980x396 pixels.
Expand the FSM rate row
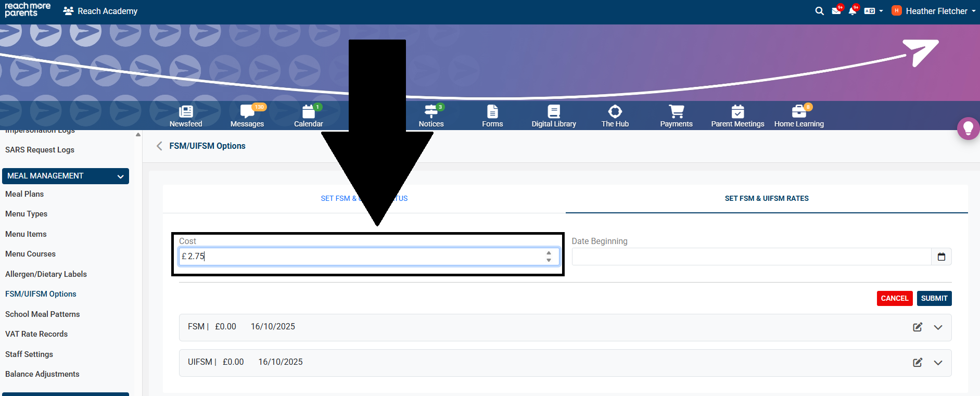[938, 327]
